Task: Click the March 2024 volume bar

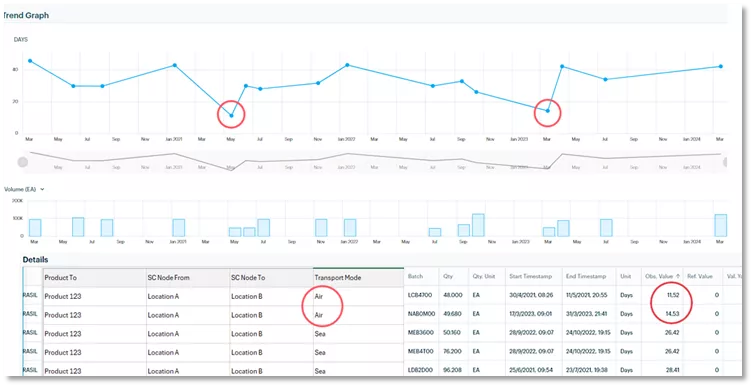Action: 721,225
